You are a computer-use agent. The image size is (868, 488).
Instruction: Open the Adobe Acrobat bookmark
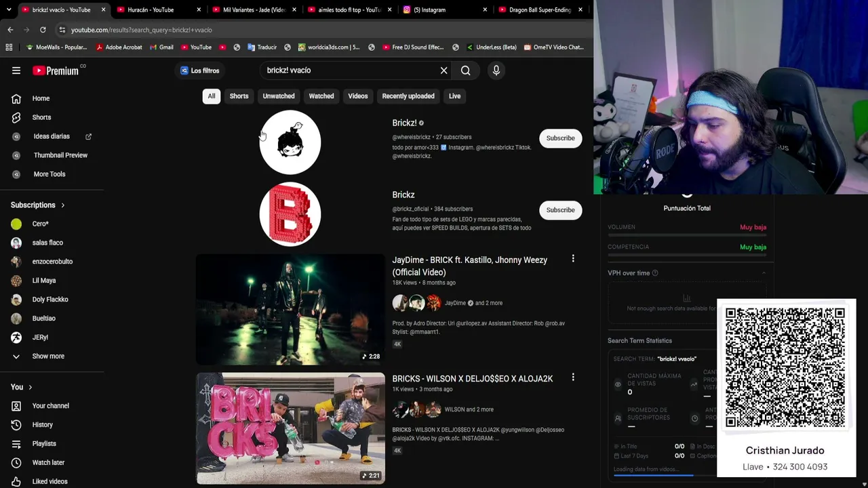(x=119, y=47)
